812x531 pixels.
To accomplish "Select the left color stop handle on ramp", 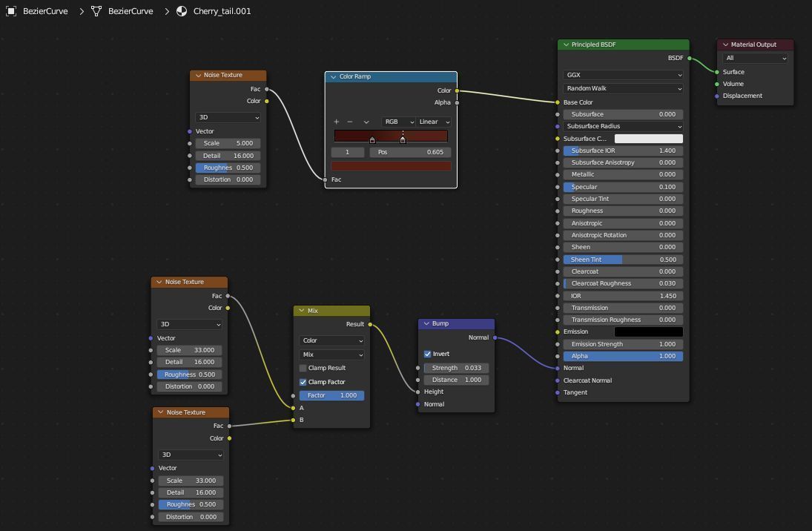I will tap(372, 140).
